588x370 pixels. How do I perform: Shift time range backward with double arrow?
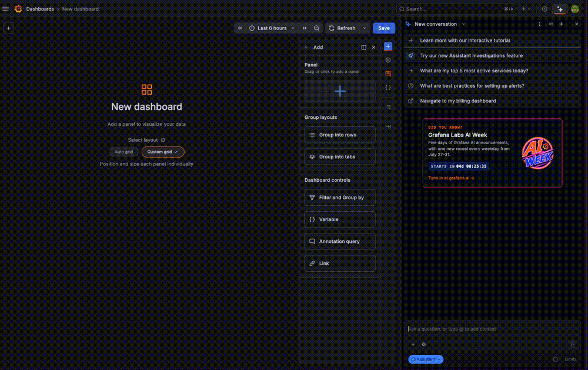(240, 28)
